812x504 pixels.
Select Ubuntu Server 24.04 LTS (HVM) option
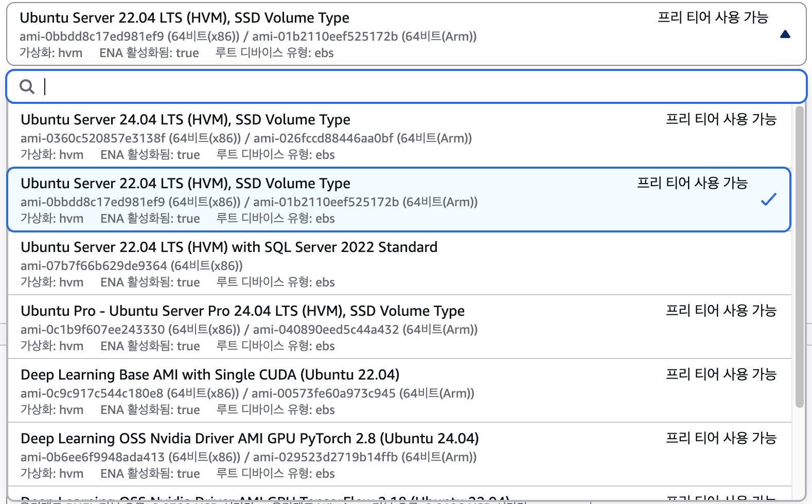(185, 120)
